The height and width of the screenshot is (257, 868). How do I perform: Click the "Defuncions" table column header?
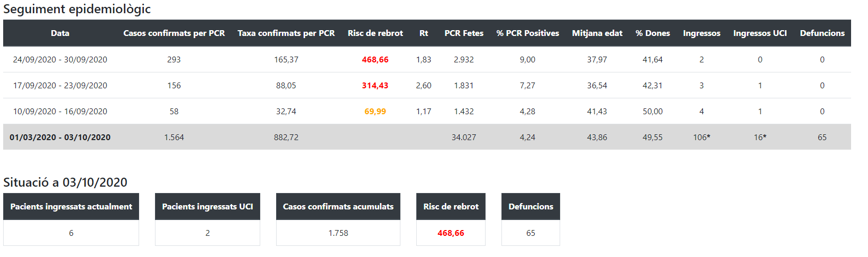tap(822, 33)
